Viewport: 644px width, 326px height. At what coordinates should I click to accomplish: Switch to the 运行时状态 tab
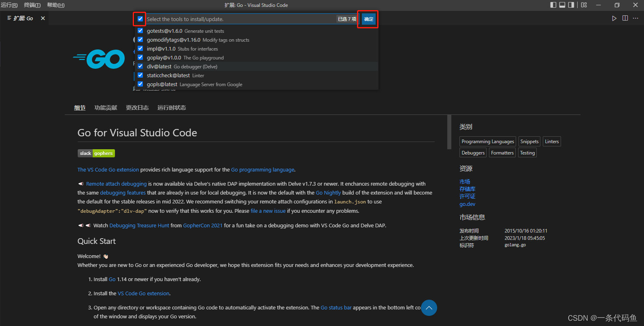tap(172, 108)
